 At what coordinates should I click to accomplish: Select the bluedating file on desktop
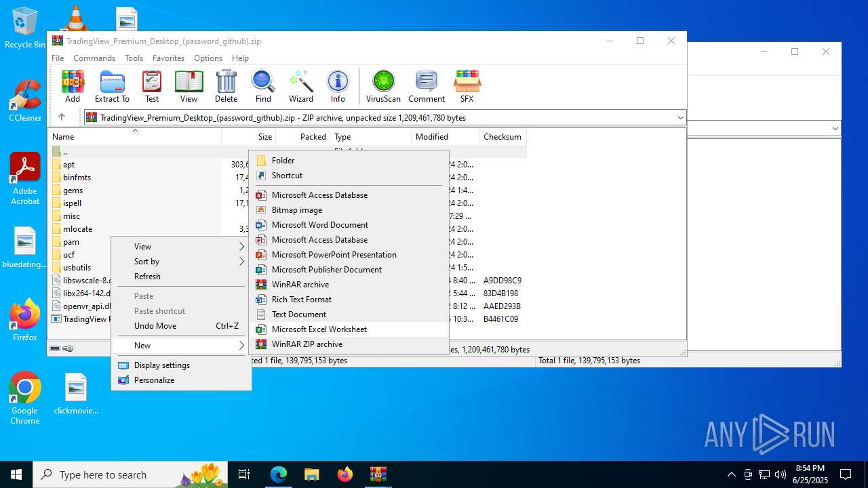tap(25, 247)
